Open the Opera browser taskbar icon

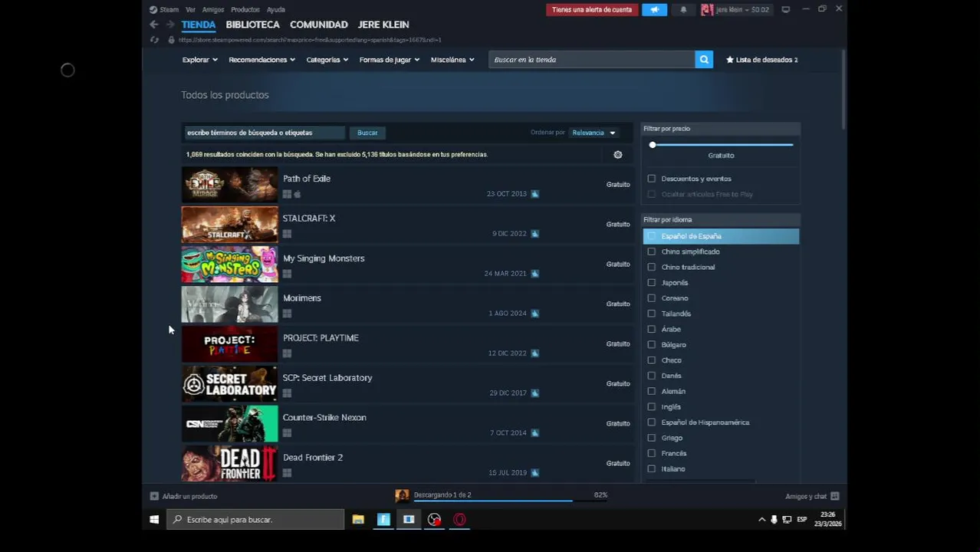459,520
